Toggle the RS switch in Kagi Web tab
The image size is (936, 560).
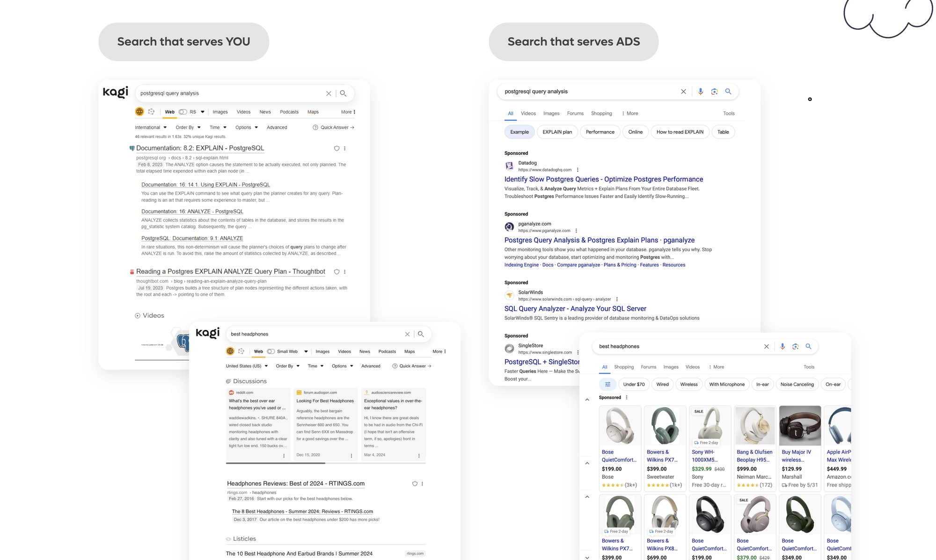[183, 112]
